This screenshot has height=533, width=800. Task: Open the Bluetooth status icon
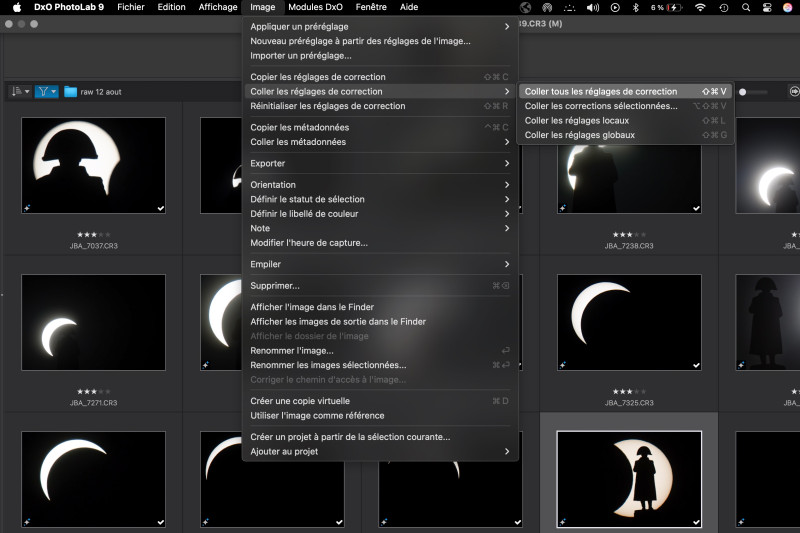pyautogui.click(x=636, y=7)
